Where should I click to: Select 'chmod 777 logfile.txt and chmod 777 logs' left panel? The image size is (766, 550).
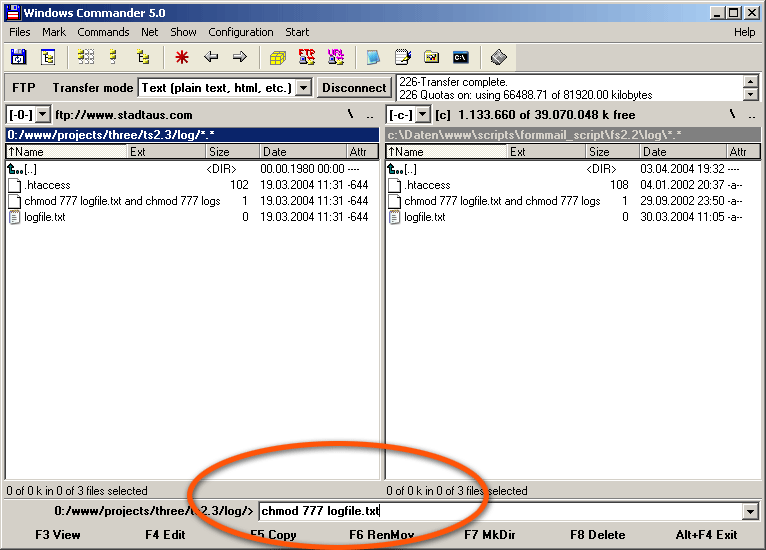(x=122, y=201)
